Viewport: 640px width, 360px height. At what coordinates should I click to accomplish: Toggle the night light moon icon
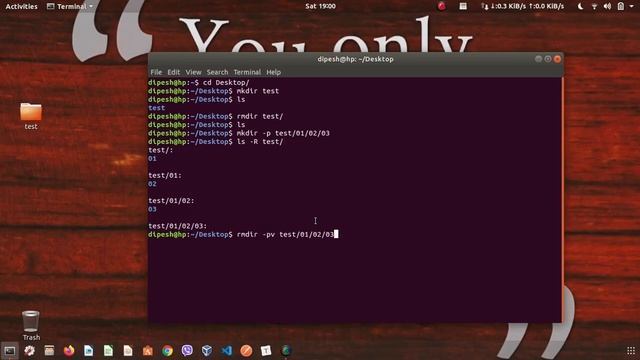click(x=580, y=6)
